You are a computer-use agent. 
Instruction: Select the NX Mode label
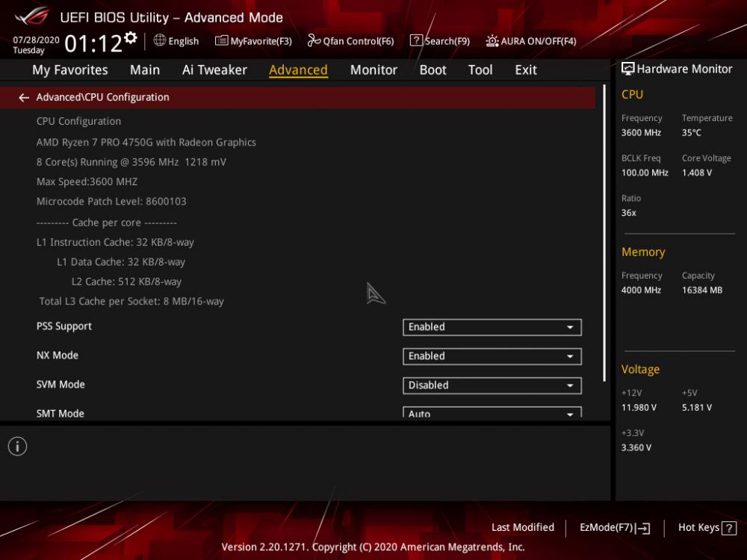(x=58, y=355)
